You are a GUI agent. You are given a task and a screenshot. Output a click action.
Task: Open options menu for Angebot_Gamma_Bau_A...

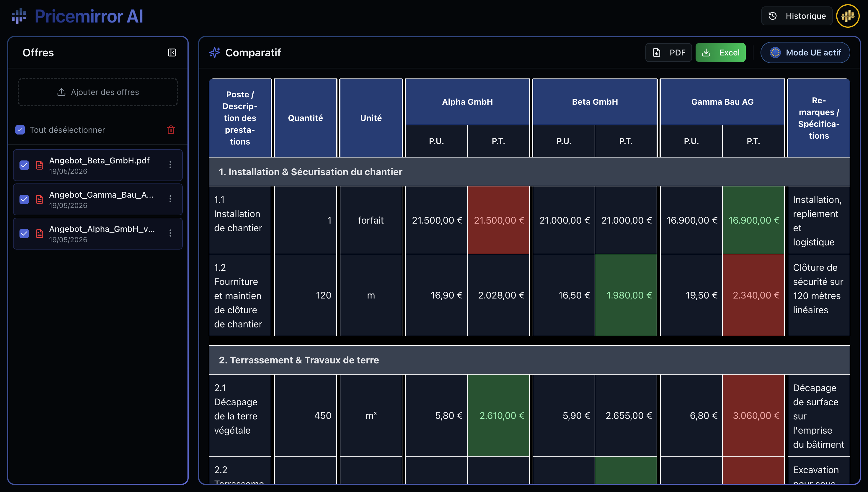click(x=170, y=199)
